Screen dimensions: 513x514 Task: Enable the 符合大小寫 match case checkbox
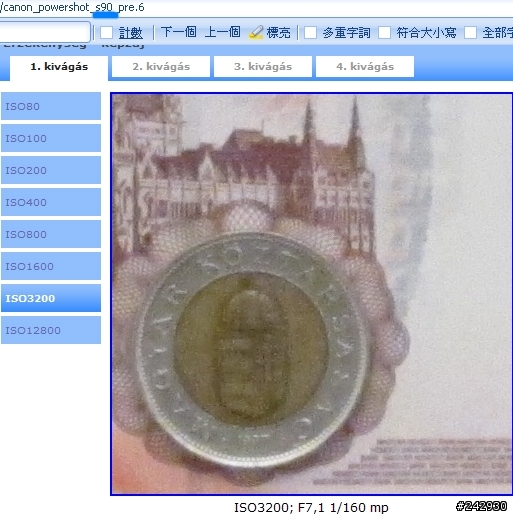(384, 33)
